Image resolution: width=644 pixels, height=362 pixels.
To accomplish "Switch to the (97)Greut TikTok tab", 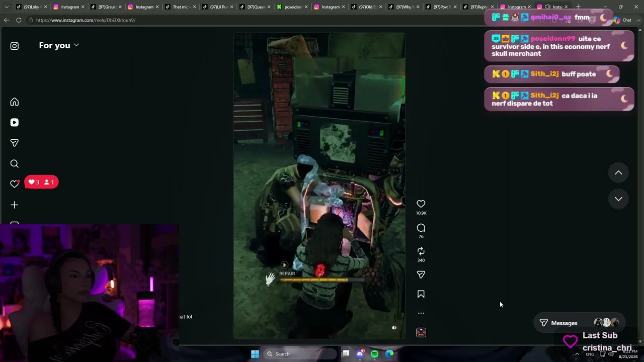I will pyautogui.click(x=106, y=7).
